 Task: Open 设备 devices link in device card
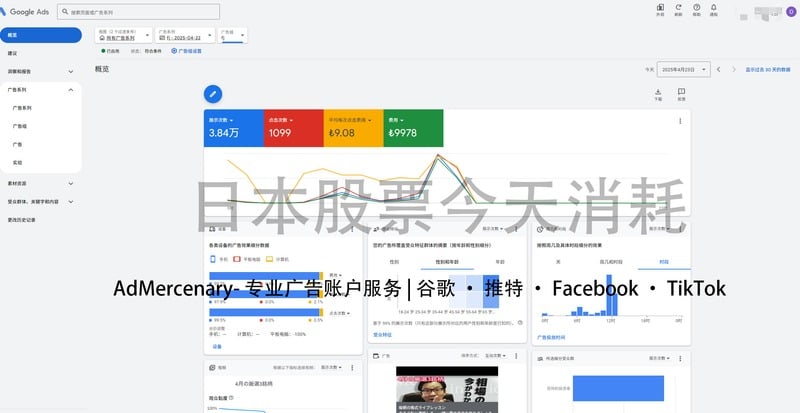(217, 347)
